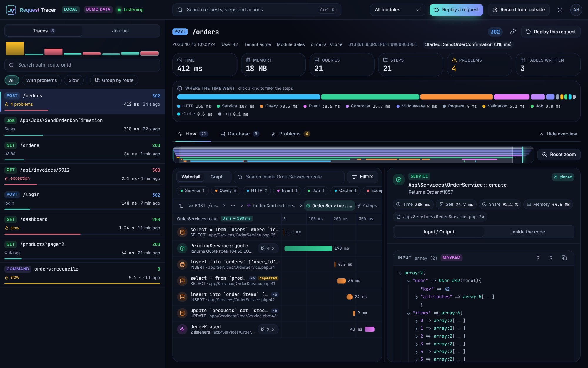Open the Database tab

pyautogui.click(x=239, y=134)
